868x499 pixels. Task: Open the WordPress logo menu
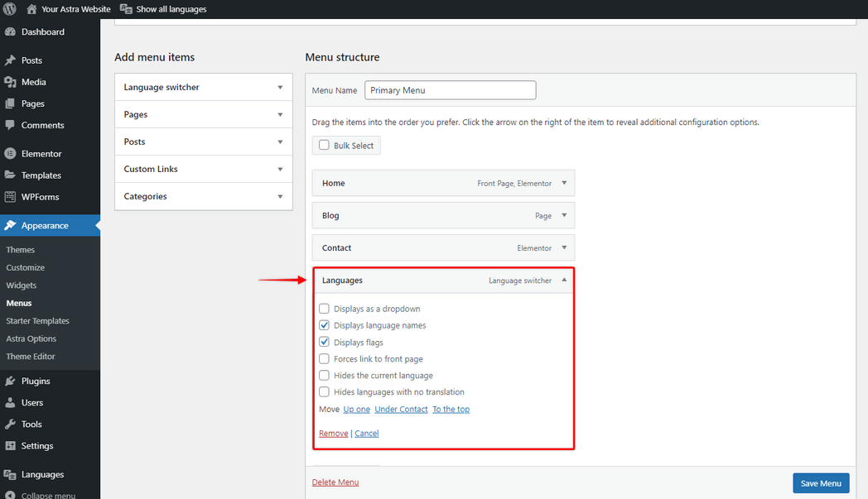(8, 9)
